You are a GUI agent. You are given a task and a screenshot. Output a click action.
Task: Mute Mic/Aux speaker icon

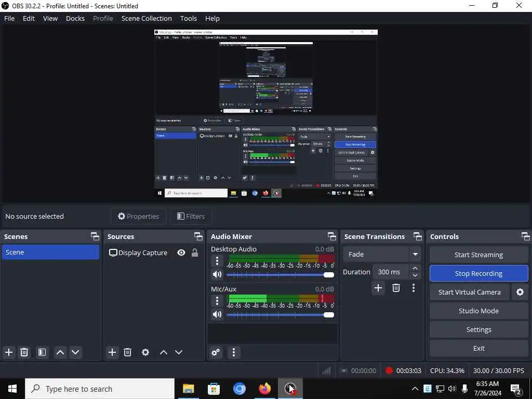click(217, 314)
